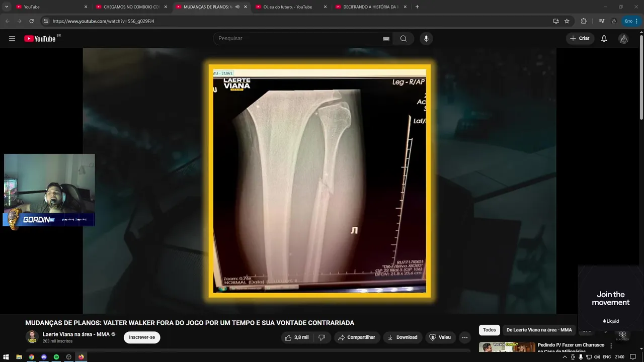644x362 pixels.
Task: Open OBS Studio from the taskbar
Action: [x=69, y=357]
